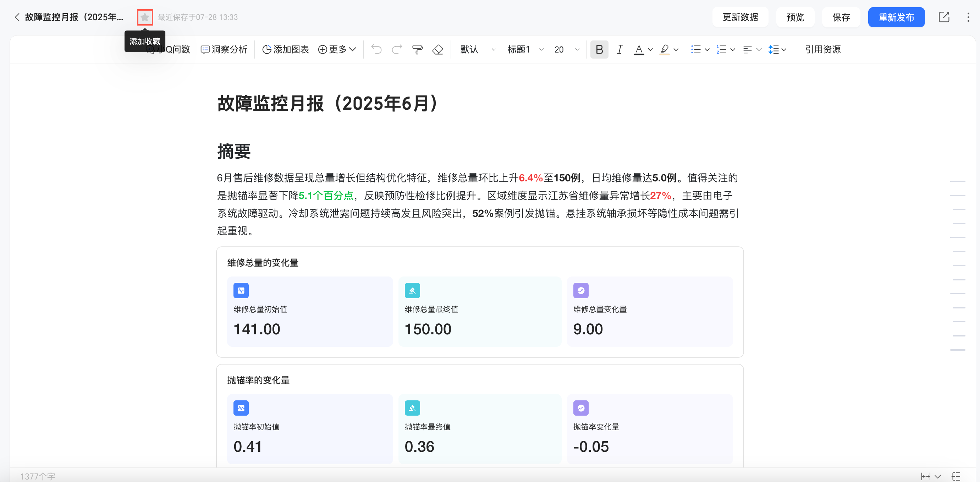This screenshot has width=980, height=482.
Task: Click the value 150.00
Action: 428,329
